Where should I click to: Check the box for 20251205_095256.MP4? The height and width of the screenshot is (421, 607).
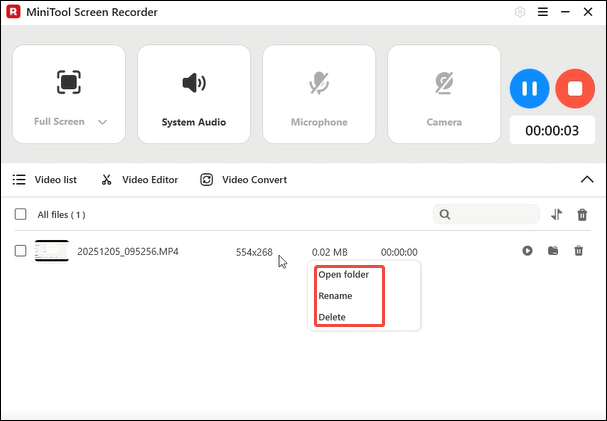pyautogui.click(x=21, y=251)
